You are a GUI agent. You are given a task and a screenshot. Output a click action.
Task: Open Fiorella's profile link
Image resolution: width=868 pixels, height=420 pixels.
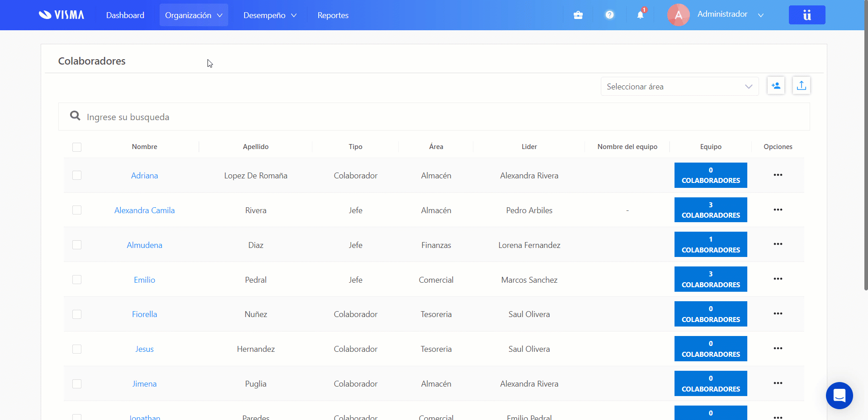tap(145, 314)
